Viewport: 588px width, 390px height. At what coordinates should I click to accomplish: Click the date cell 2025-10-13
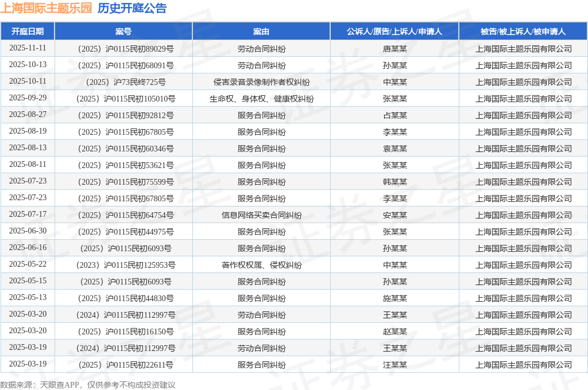[x=28, y=64]
